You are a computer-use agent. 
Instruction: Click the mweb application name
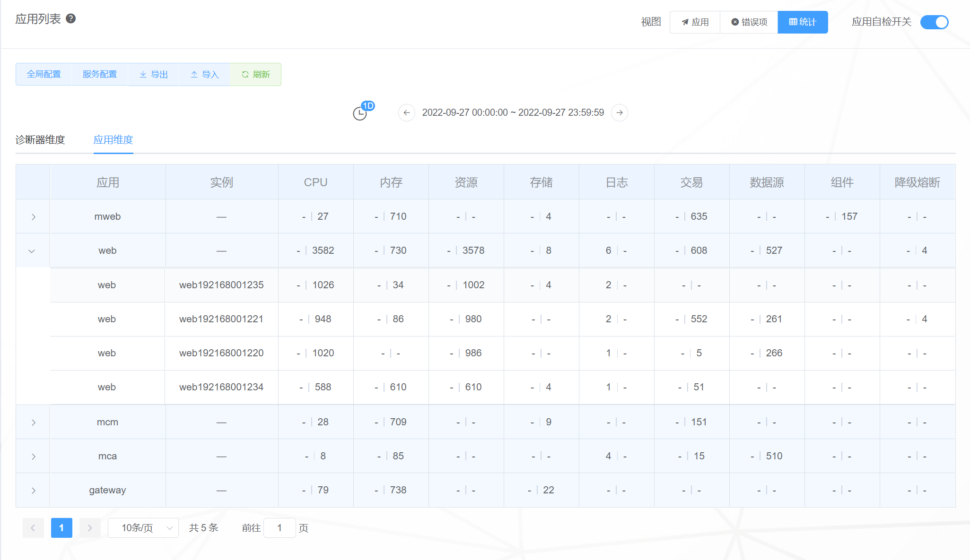click(107, 216)
